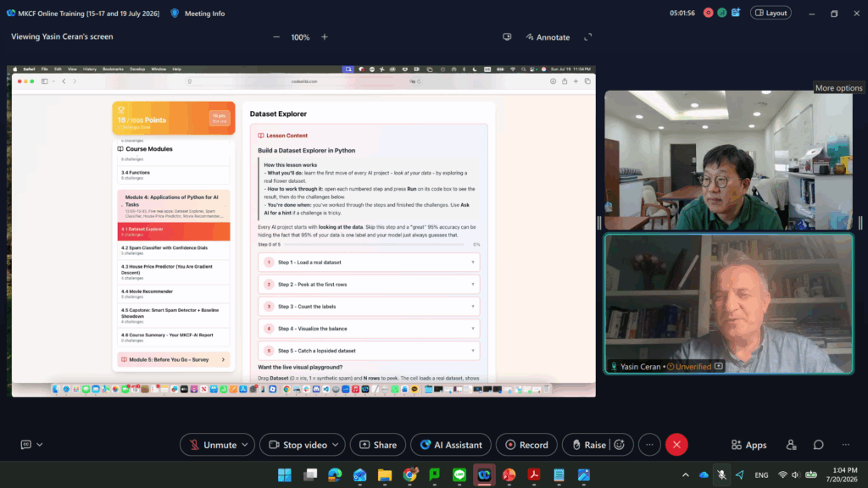Screen dimensions: 868x488
Task: Open audio options arrow beside Unmute
Action: (245, 445)
